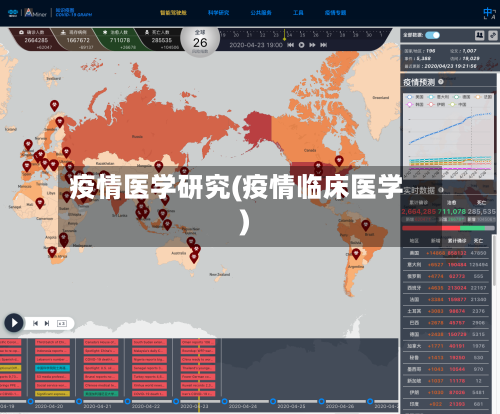This screenshot has height=414, width=500.
Task: Open the 工具 menu item
Action: (x=298, y=13)
